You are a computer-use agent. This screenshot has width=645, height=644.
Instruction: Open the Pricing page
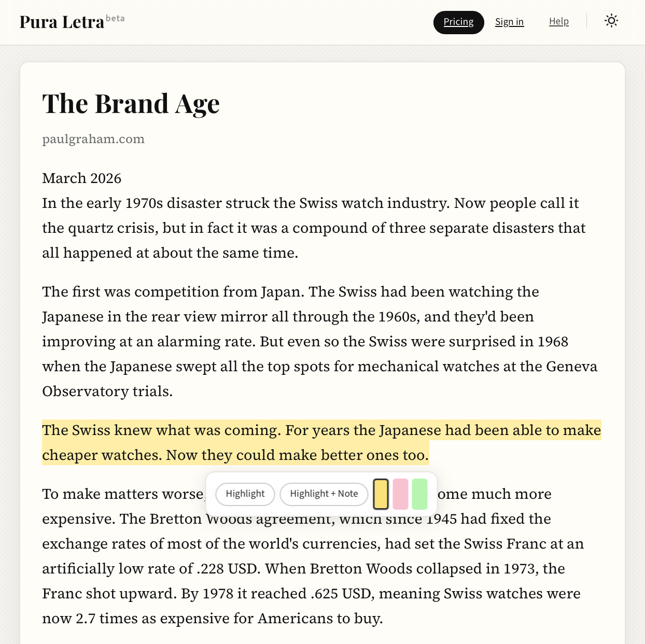click(458, 22)
